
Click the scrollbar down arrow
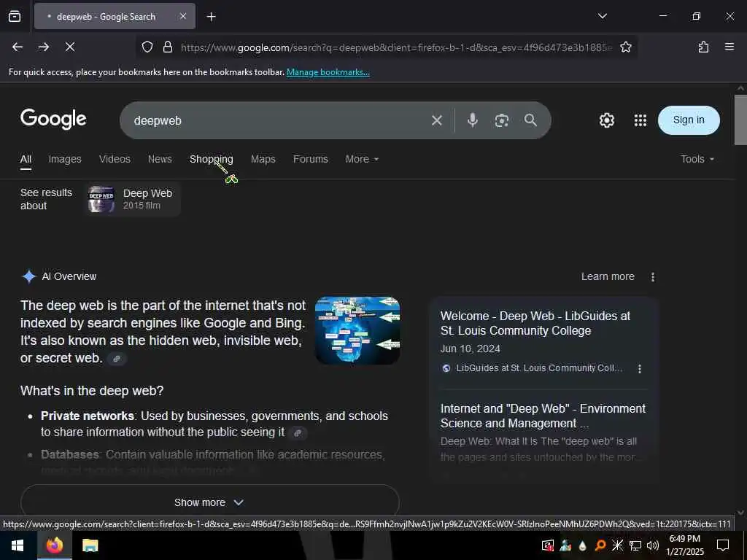[740, 513]
